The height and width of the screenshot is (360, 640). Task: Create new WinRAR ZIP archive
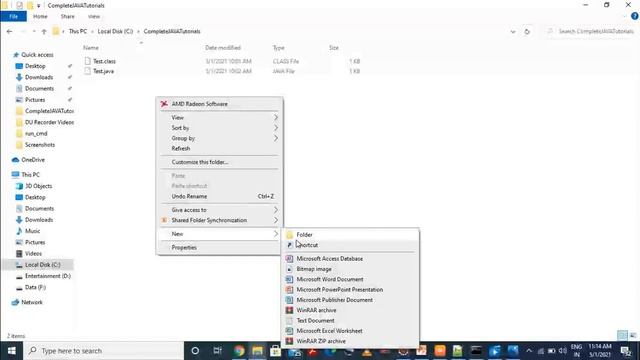pos(350,341)
